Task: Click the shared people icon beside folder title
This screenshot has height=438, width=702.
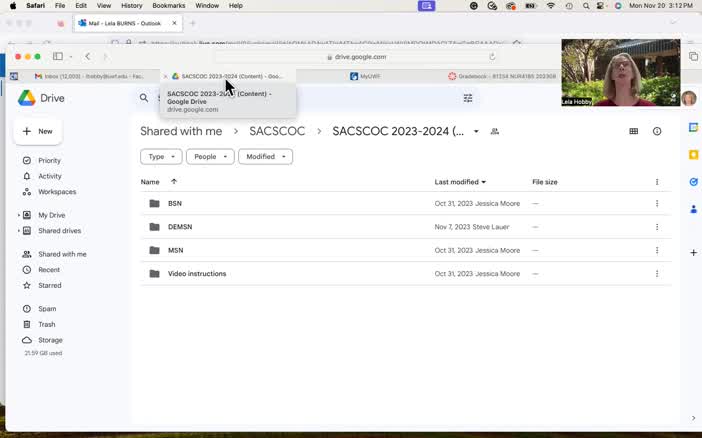Action: [495, 132]
